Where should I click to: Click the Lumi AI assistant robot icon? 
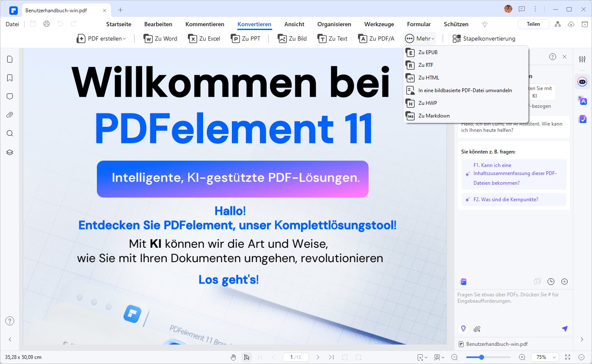tap(582, 81)
